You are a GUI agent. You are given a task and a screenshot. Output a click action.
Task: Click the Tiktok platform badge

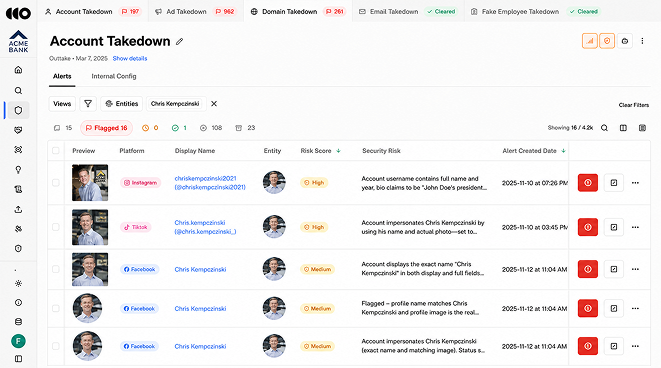(135, 227)
